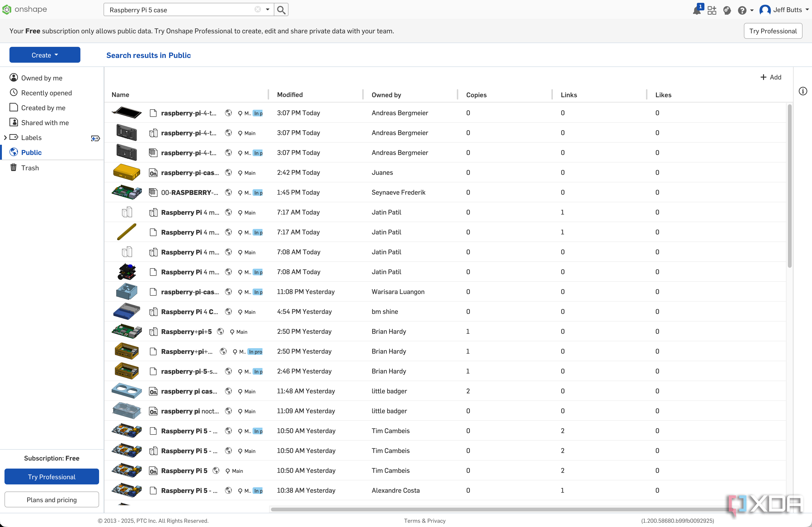Expand the search options dropdown arrow
This screenshot has height=527, width=812.
[x=268, y=9]
